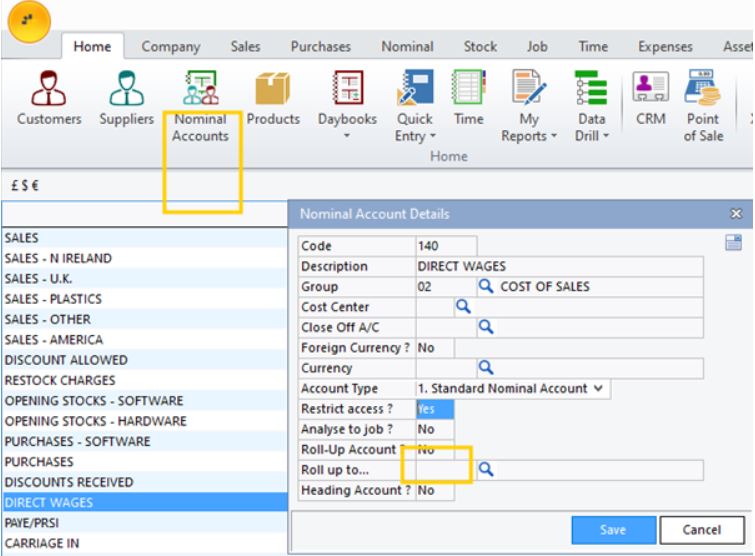Click the Group code field 02
Viewport: 755px width, 556px height.
(x=446, y=287)
